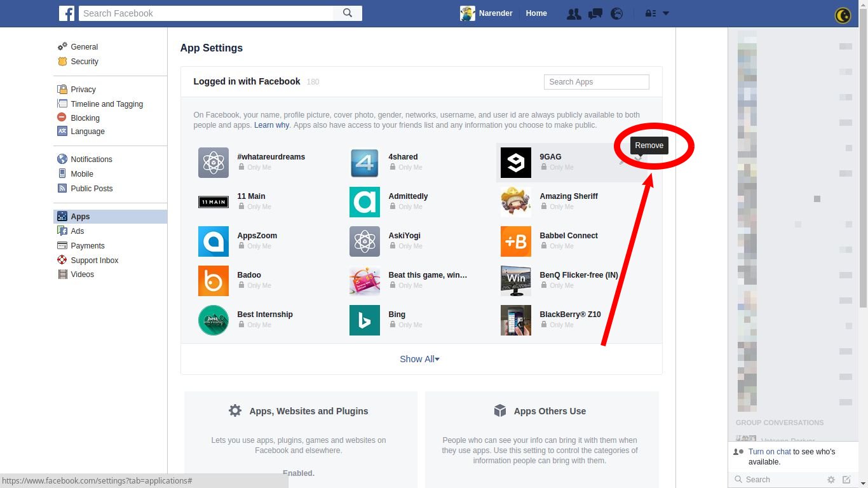The image size is (868, 488).
Task: Open the 4shared app thumbnail
Action: (365, 163)
